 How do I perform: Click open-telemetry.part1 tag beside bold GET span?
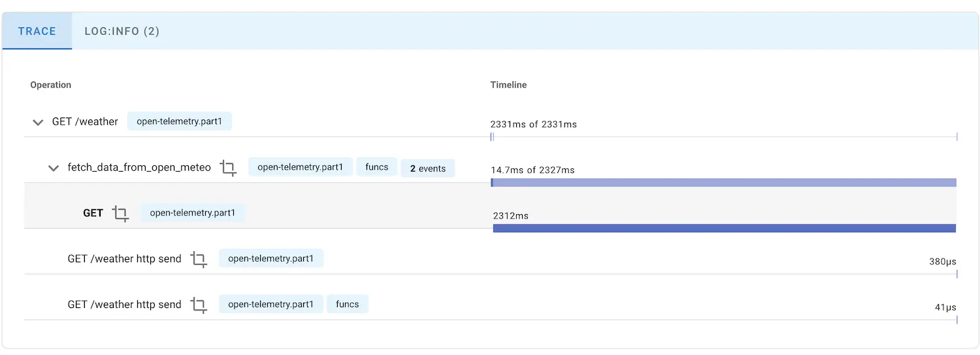click(x=193, y=213)
